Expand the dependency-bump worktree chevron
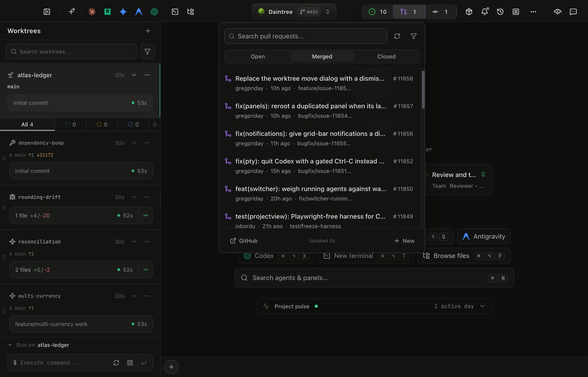 pos(134,143)
